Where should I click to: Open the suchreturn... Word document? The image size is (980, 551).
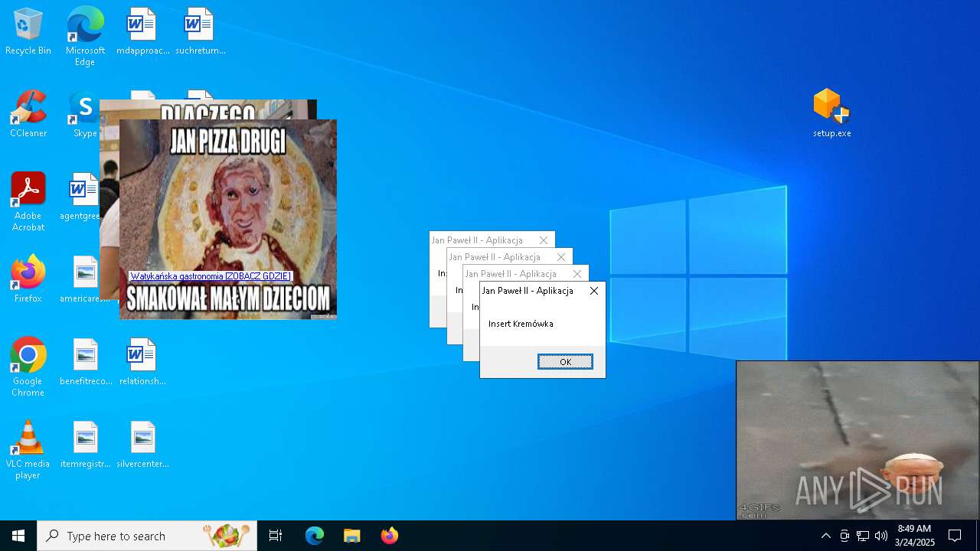200,32
